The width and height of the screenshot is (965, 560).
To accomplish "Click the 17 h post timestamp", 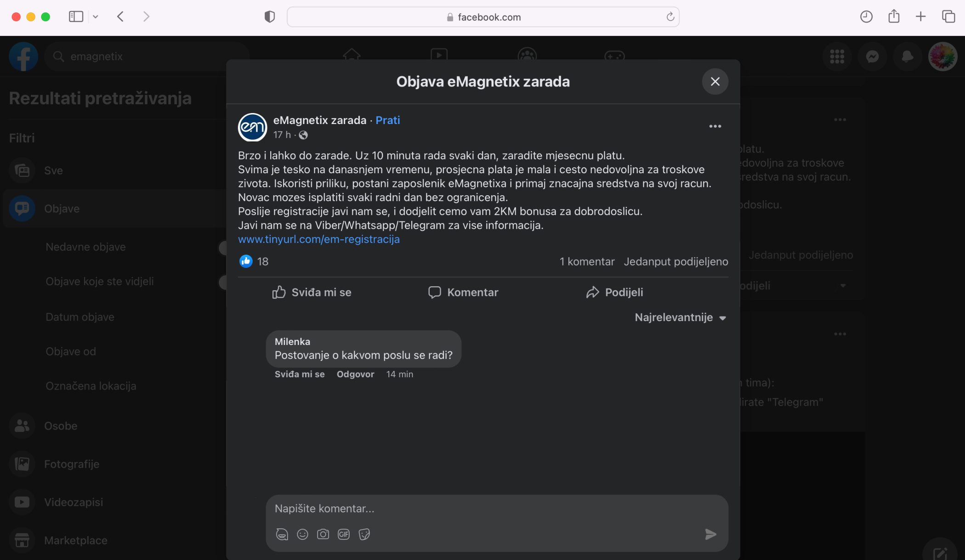I will [x=282, y=135].
